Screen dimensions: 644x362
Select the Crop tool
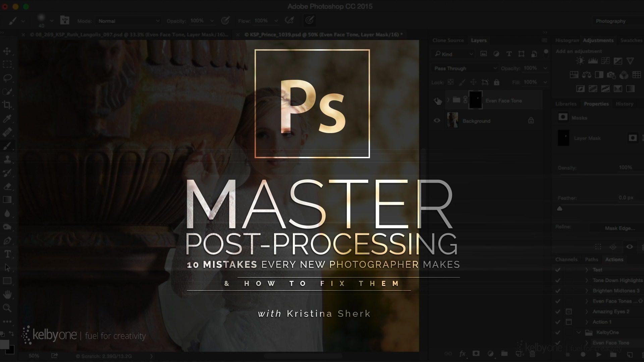pos(7,105)
